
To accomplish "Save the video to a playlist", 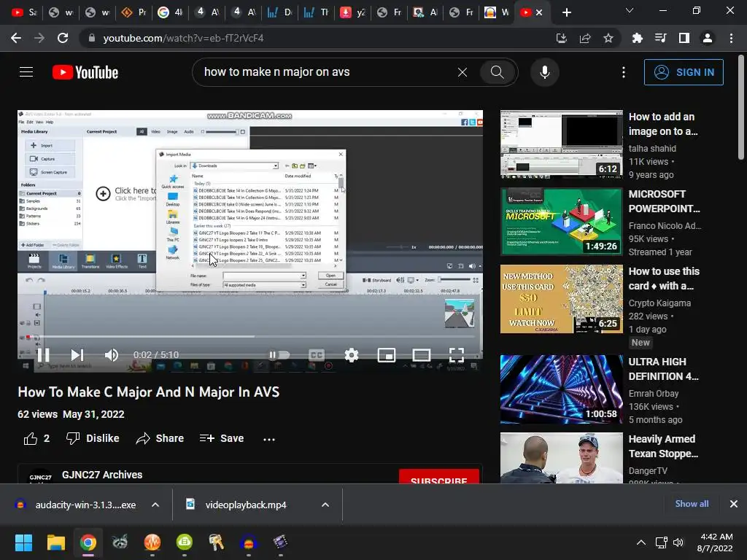I will click(222, 438).
